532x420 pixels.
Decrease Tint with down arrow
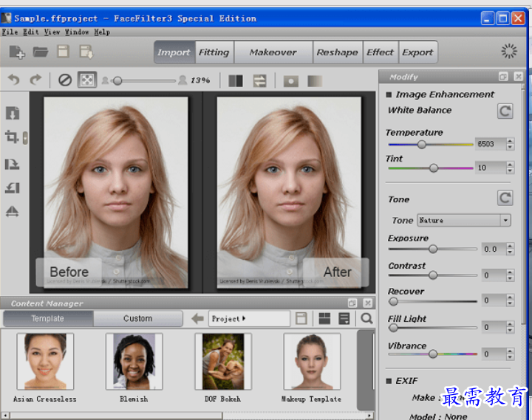tap(510, 171)
